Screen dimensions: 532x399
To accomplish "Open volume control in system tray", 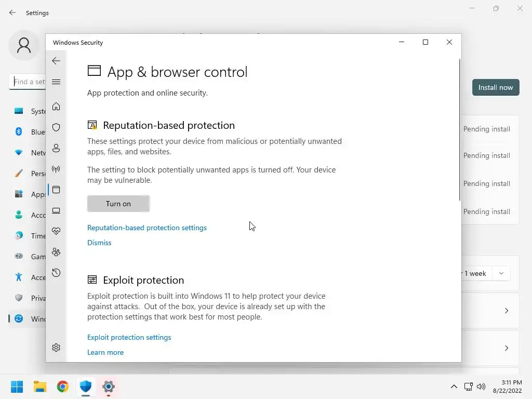I will click(481, 387).
